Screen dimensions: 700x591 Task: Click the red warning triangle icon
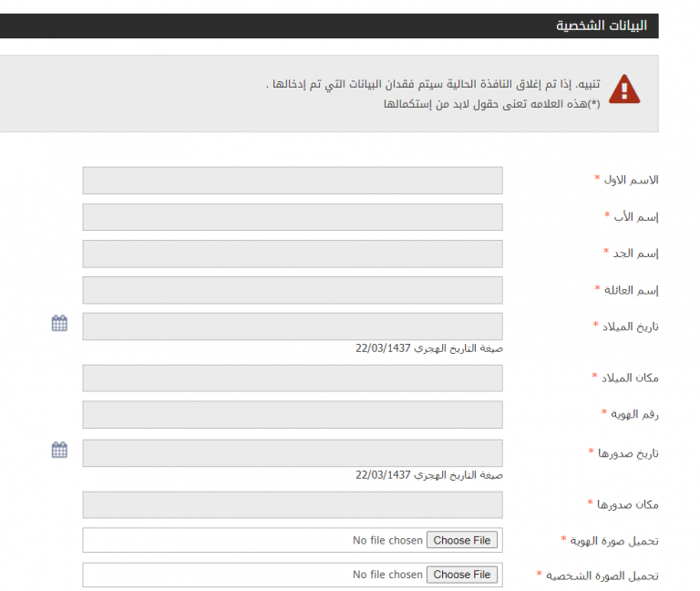pos(624,88)
